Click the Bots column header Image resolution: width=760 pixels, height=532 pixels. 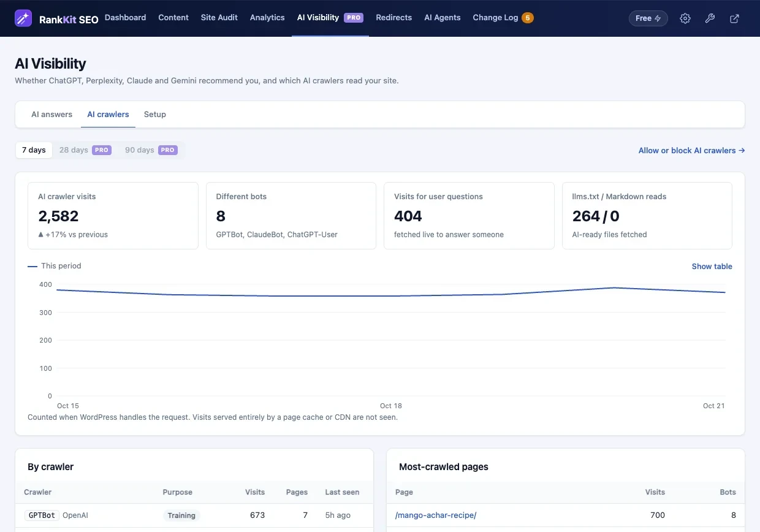tap(728, 492)
